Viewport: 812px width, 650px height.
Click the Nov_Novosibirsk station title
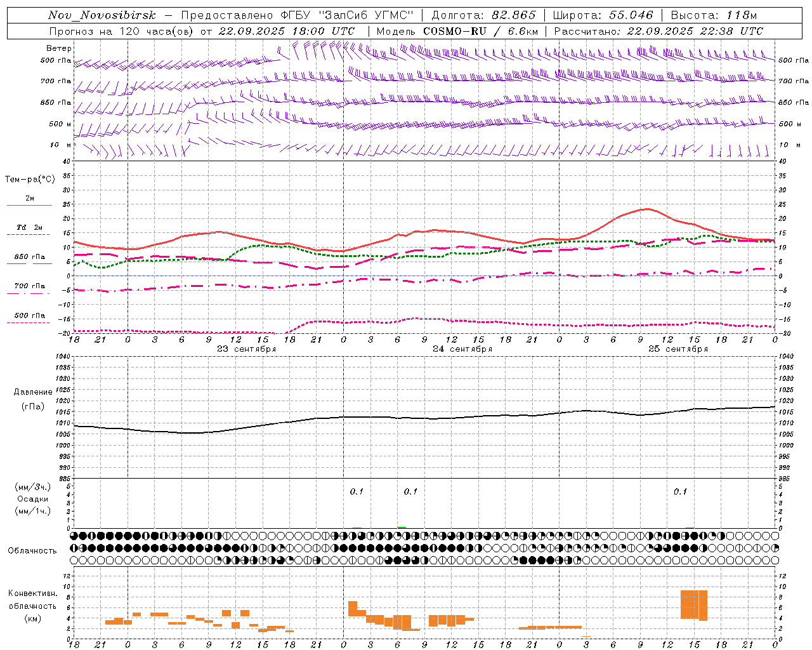pos(102,15)
